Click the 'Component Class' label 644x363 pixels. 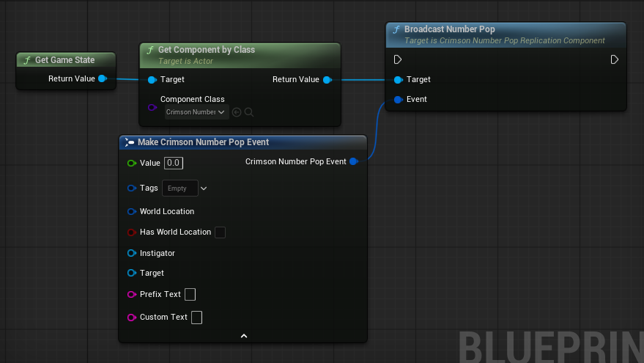[192, 99]
